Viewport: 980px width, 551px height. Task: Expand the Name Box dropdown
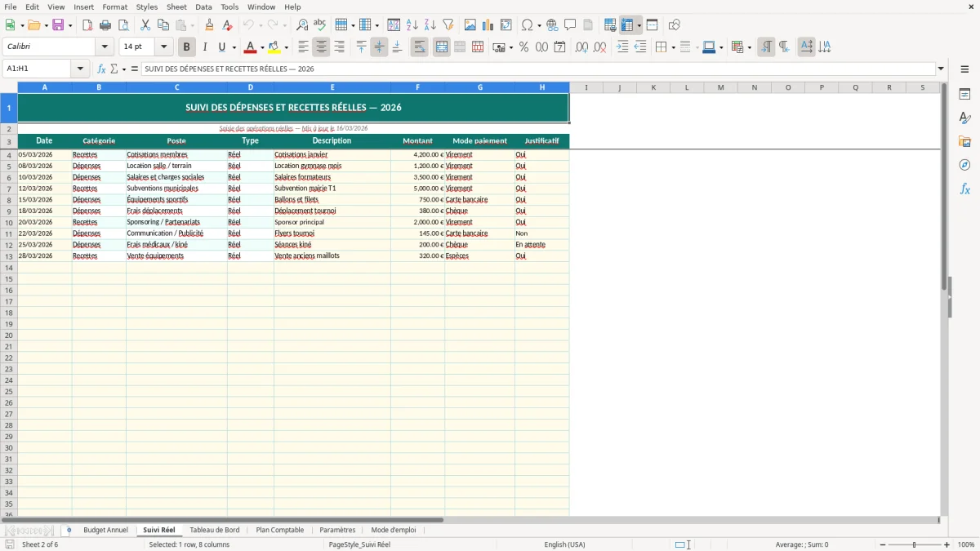81,69
